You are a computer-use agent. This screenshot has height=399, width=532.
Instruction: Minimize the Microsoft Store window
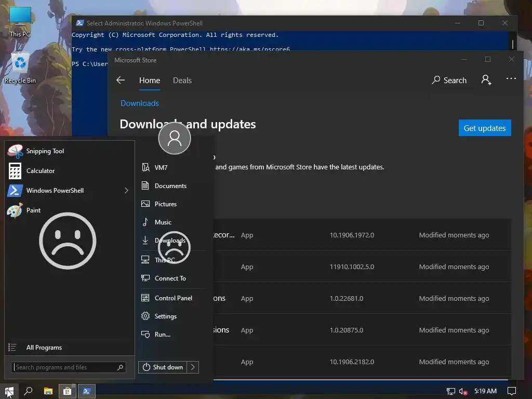coord(464,59)
